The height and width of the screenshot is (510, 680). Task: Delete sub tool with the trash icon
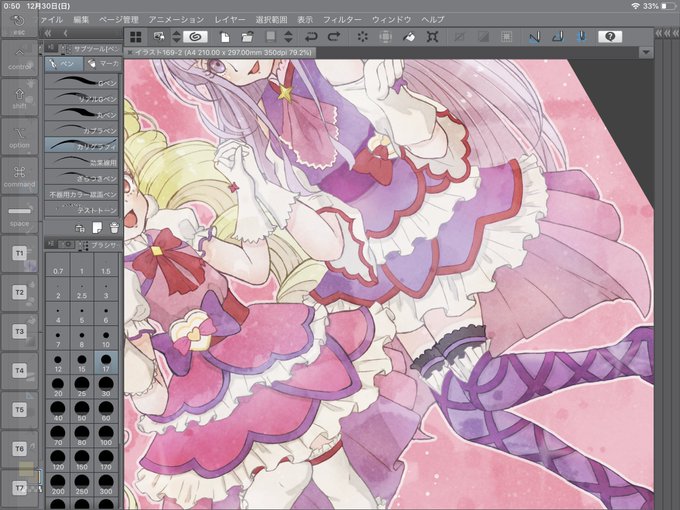pos(114,228)
